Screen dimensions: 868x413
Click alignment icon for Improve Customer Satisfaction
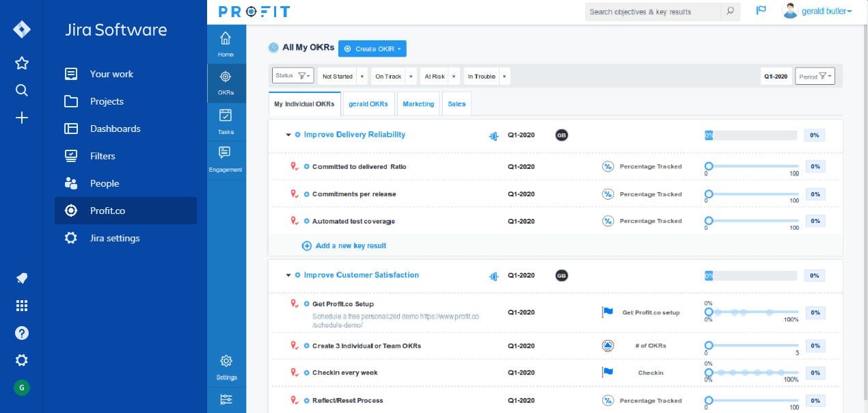(494, 276)
